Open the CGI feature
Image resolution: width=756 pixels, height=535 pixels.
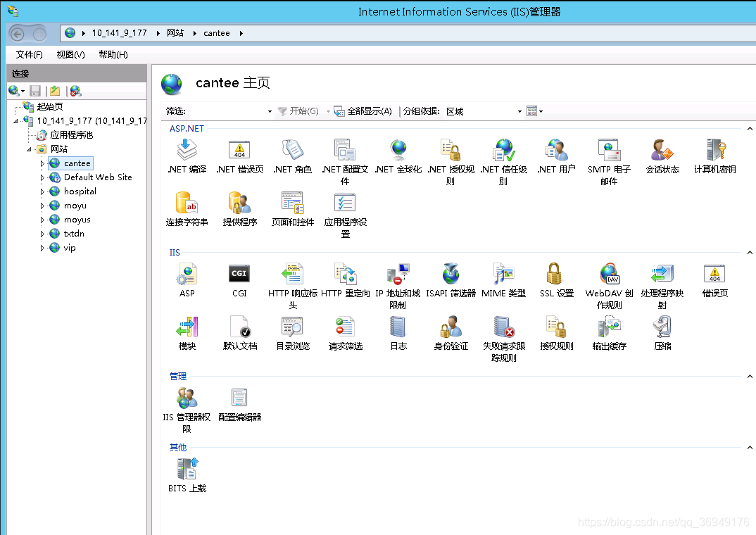[x=239, y=280]
